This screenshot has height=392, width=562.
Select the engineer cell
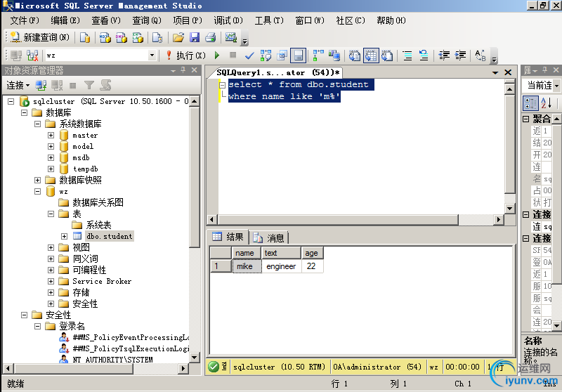pyautogui.click(x=281, y=266)
